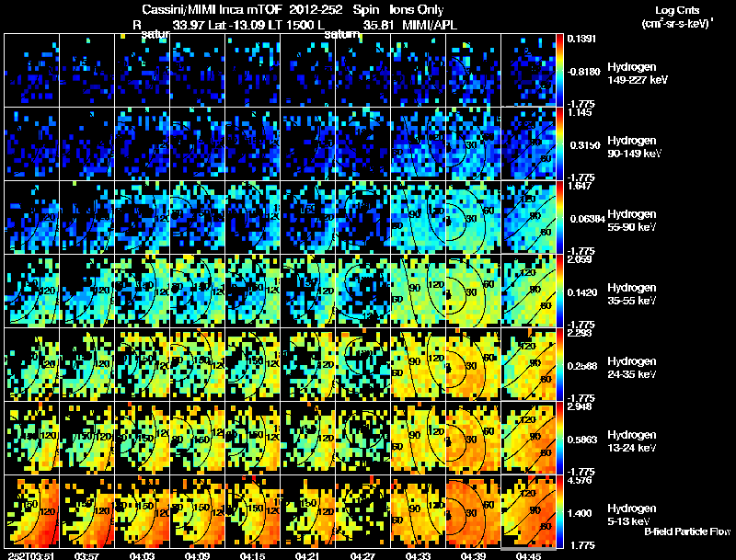Click the '04:03' time axis label
The width and height of the screenshot is (736, 560).
point(142,555)
